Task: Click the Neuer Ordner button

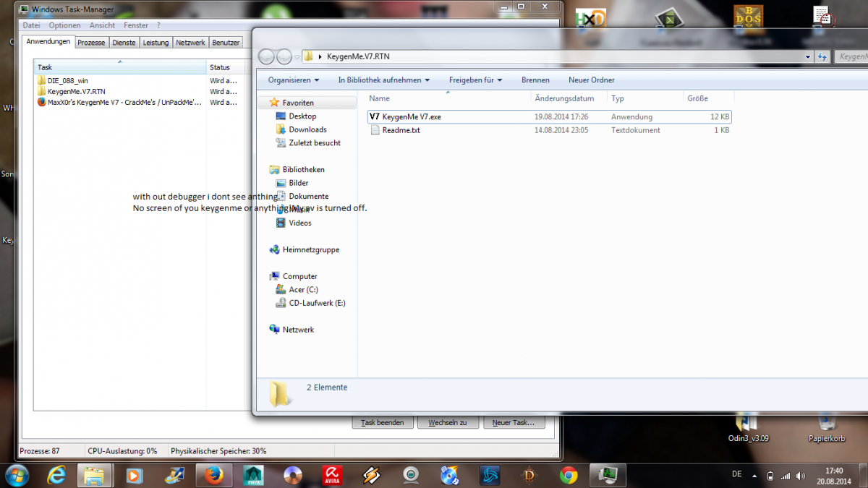Action: (x=591, y=80)
